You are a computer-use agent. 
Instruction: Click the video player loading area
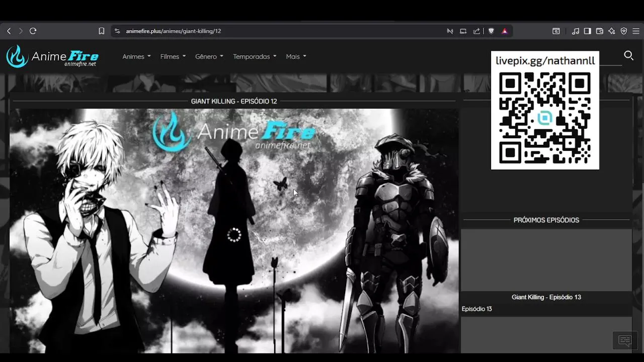coord(234,230)
